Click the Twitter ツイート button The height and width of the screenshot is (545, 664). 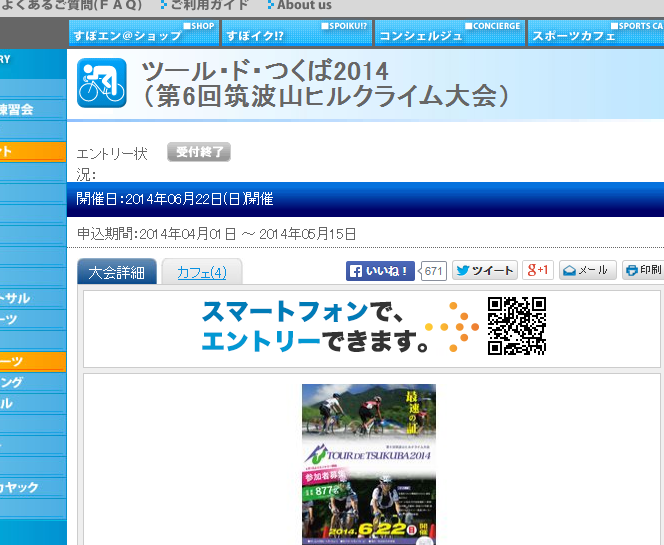[x=484, y=271]
